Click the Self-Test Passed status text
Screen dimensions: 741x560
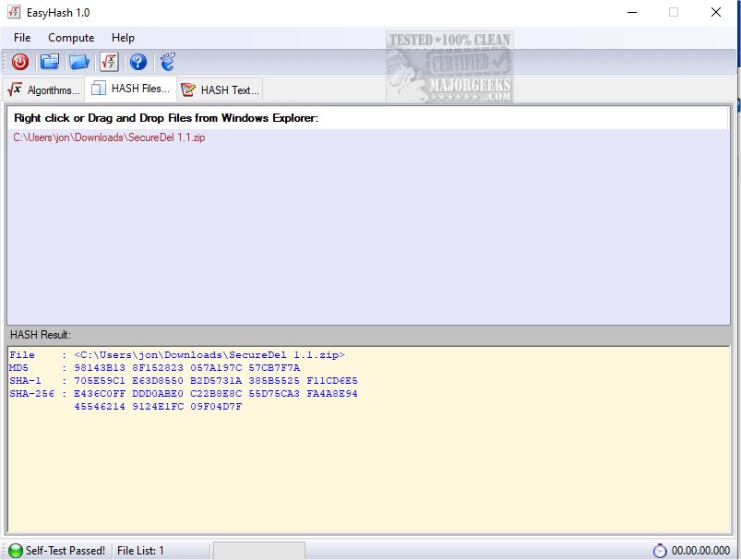pos(66,551)
